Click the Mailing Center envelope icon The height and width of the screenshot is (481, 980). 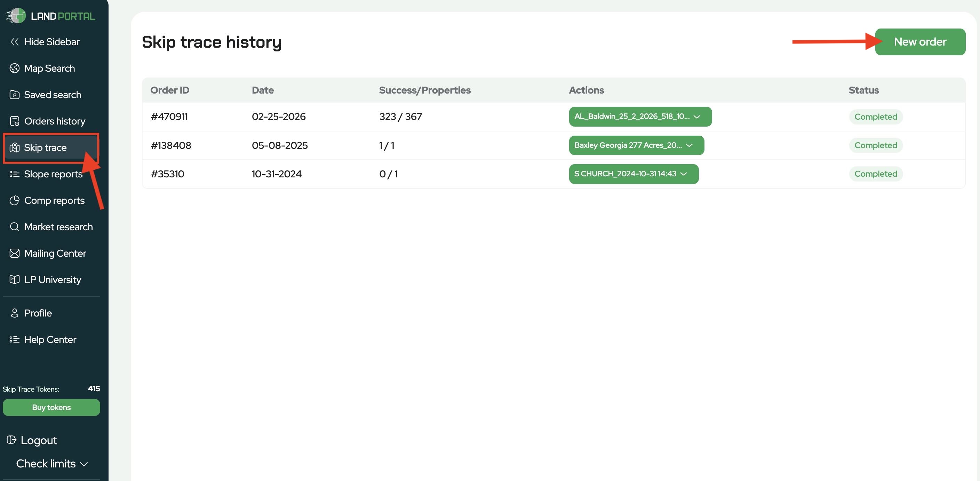15,253
